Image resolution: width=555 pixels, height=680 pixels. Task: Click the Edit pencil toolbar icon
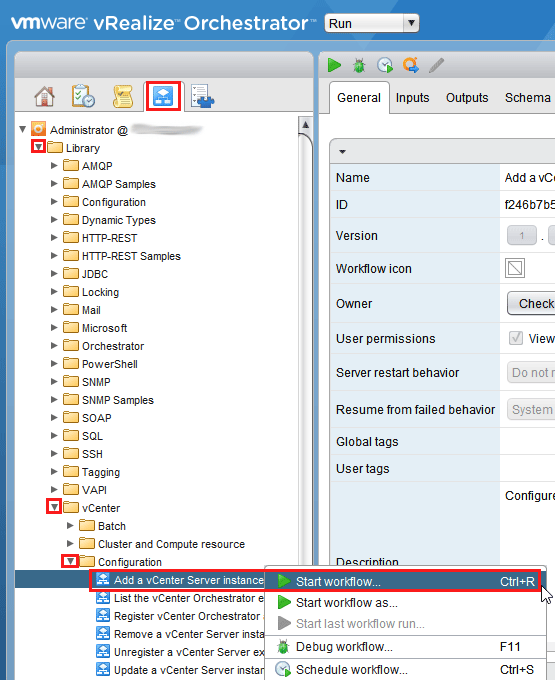tap(436, 65)
